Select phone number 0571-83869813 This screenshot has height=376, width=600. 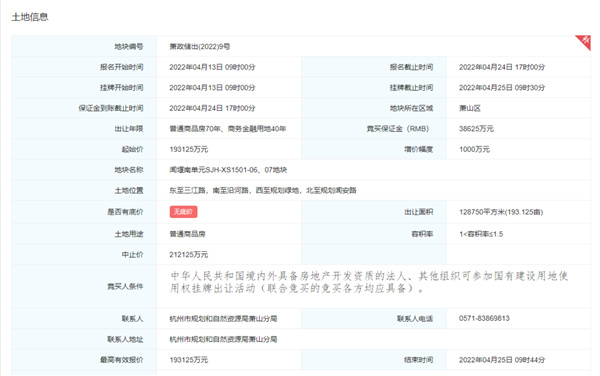point(484,319)
